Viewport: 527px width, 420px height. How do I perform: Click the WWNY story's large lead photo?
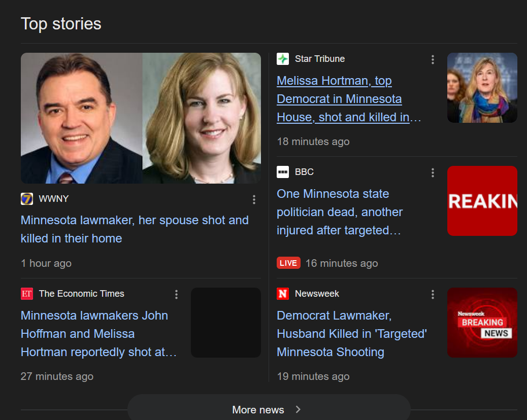[x=141, y=118]
